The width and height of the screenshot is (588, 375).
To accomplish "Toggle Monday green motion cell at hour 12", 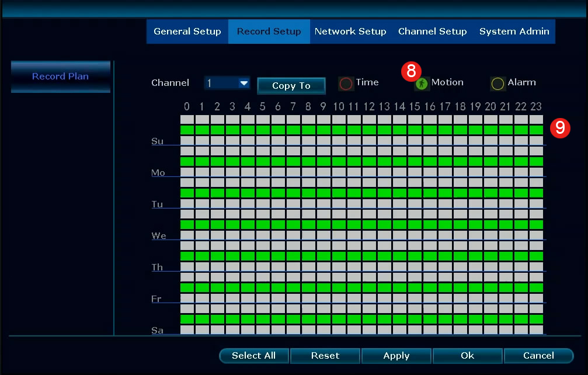I will (x=370, y=162).
